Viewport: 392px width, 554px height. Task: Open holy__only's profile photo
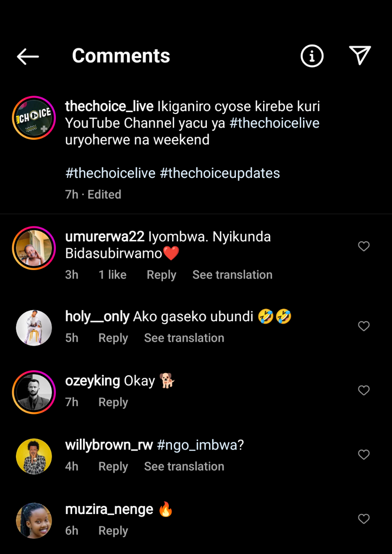click(34, 328)
